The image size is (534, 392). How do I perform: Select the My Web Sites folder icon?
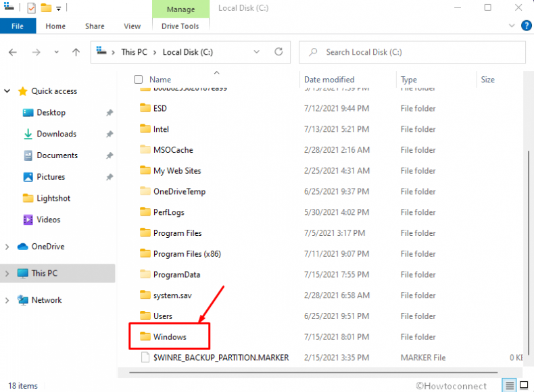click(x=145, y=170)
